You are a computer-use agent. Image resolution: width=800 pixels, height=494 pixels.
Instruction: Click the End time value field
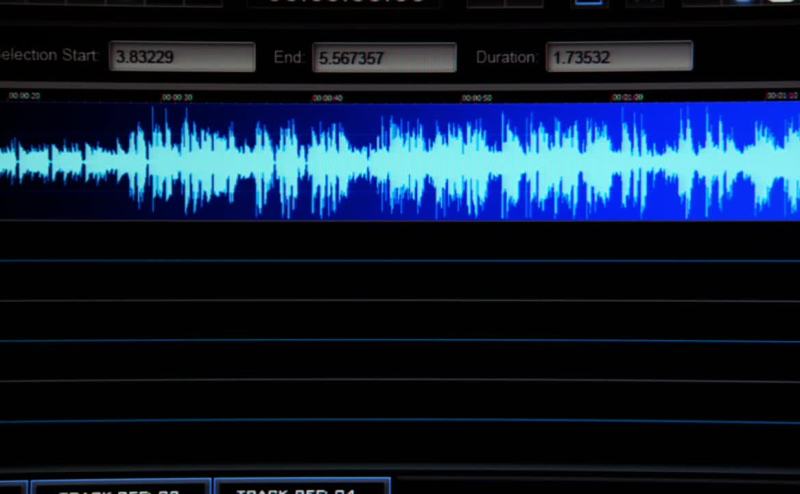(384, 58)
